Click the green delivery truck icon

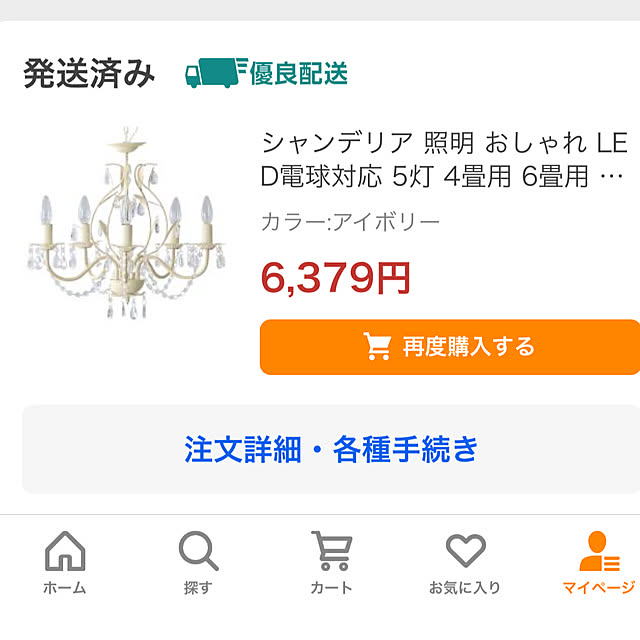click(x=213, y=73)
